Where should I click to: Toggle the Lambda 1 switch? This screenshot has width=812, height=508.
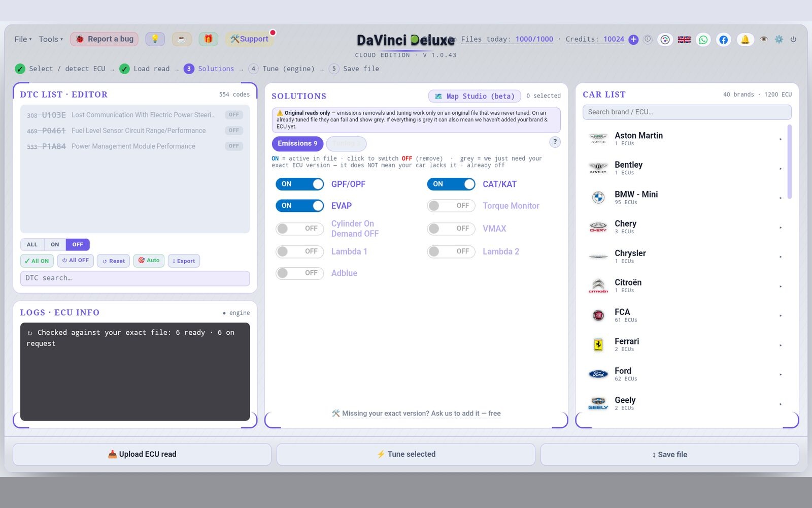tap(300, 251)
